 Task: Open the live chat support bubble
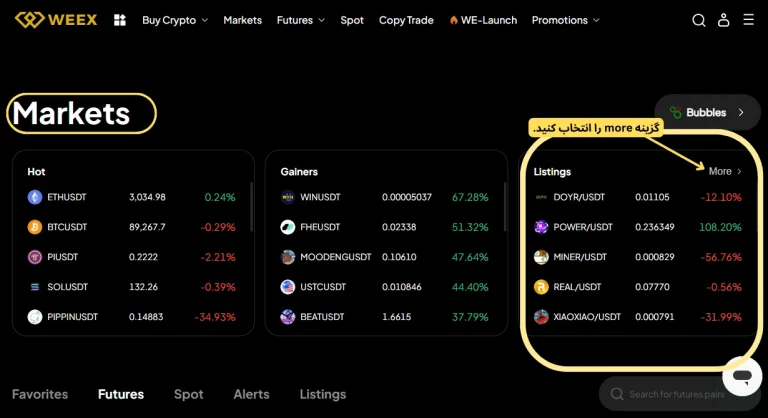(742, 376)
